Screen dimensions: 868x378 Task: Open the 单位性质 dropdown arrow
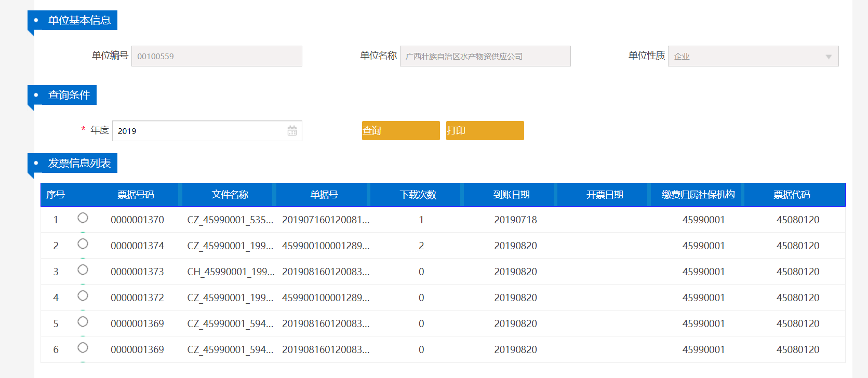[x=829, y=57]
